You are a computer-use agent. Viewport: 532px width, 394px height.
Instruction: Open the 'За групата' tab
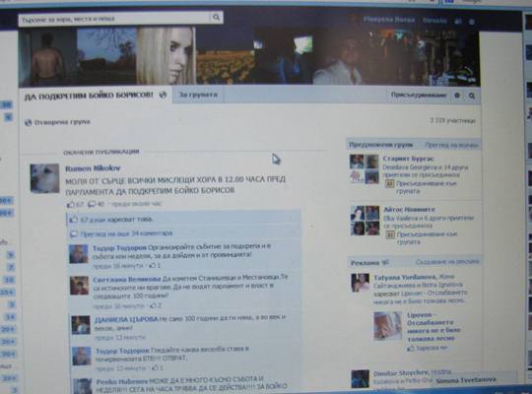click(198, 95)
